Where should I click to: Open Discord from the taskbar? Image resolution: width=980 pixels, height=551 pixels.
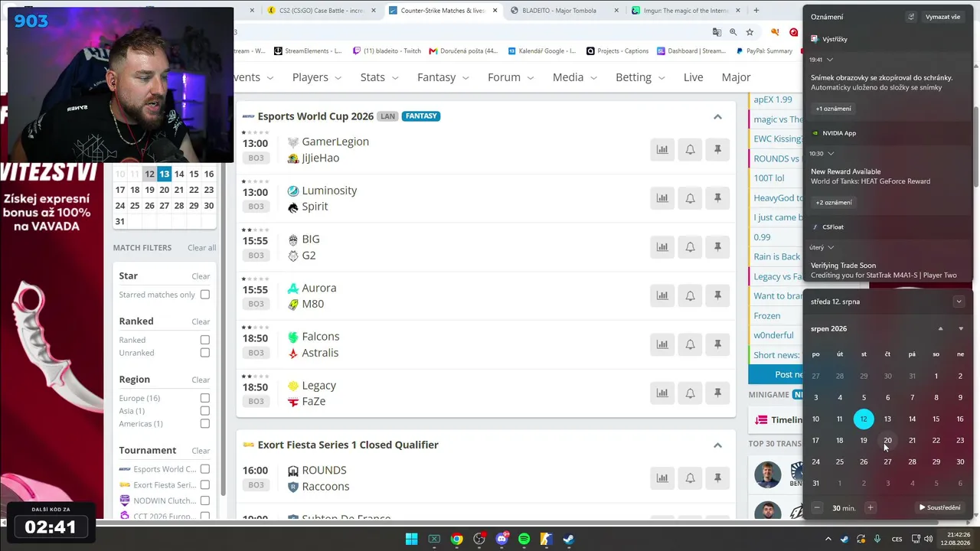[x=501, y=539]
